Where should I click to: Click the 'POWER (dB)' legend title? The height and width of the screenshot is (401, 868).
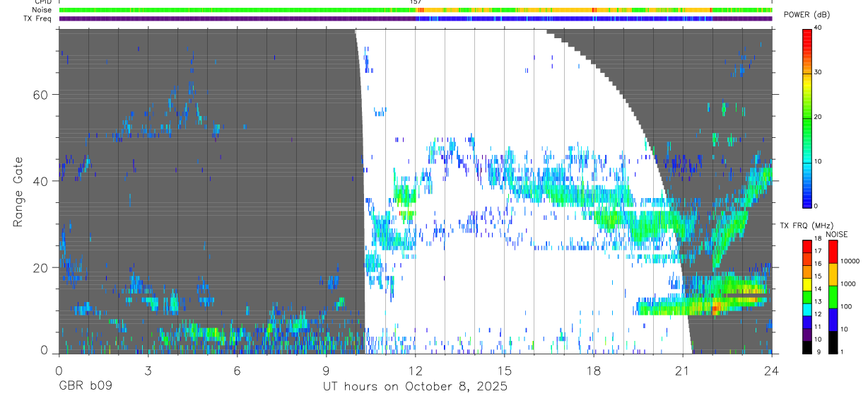(x=807, y=14)
